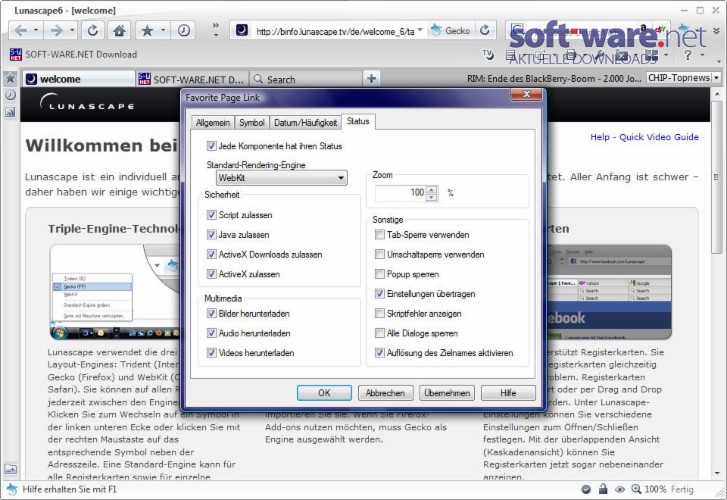Disable Bilder herunterladen
This screenshot has height=500, width=727.
(x=211, y=314)
